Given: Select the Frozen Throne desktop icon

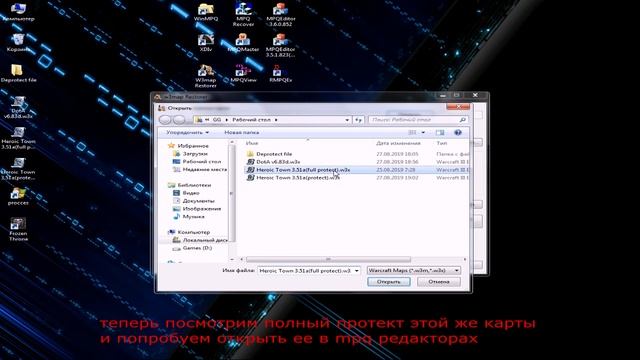Looking at the screenshot, I should (x=18, y=230).
